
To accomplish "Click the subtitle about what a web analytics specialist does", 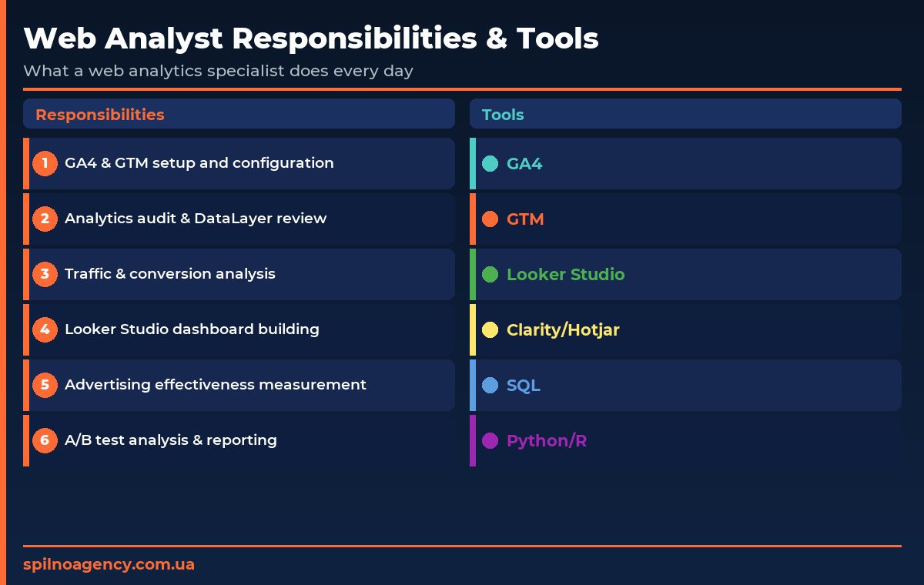I will tap(218, 71).
